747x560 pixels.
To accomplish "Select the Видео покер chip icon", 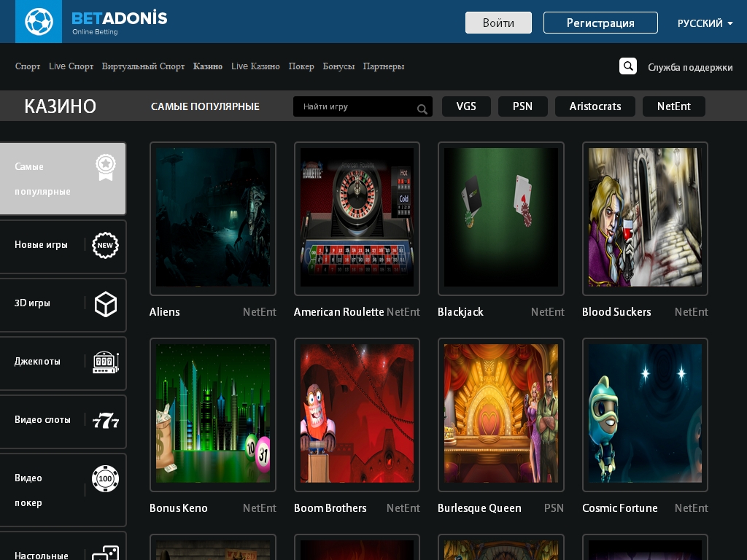I will tap(106, 479).
